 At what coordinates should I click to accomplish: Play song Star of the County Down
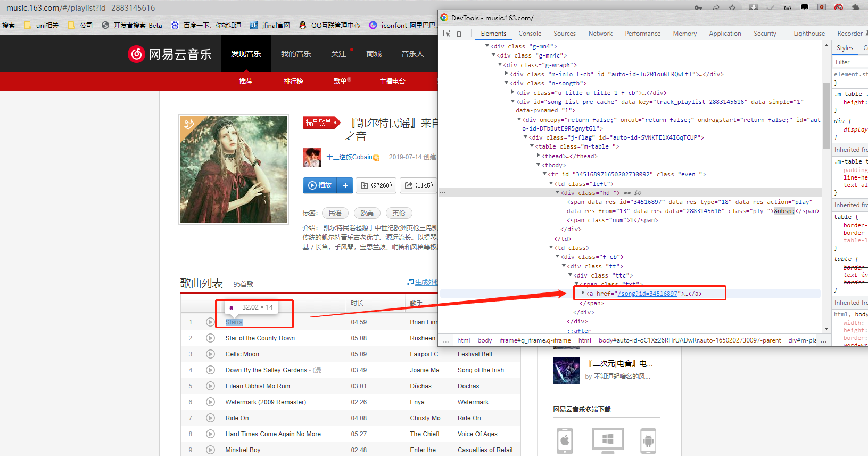pyautogui.click(x=210, y=338)
